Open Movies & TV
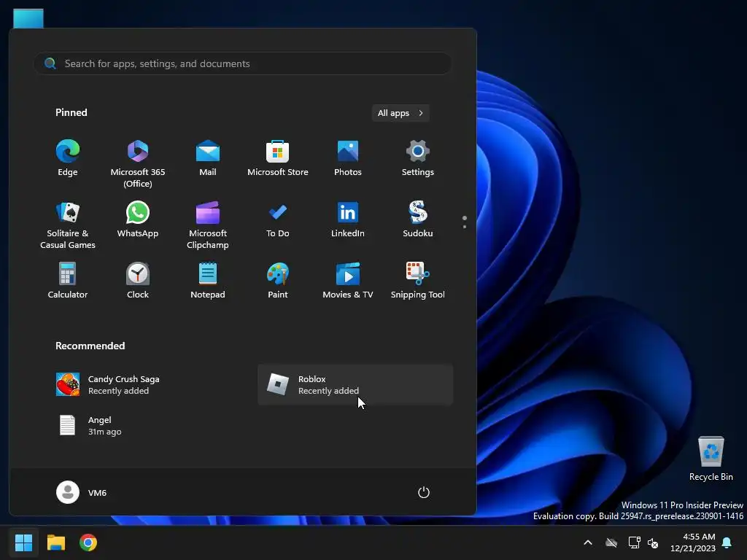The height and width of the screenshot is (560, 747). (348, 281)
